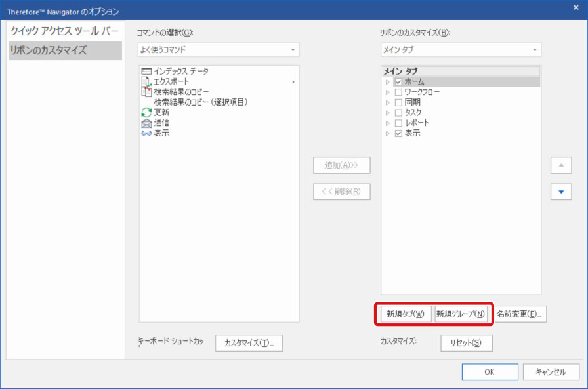Select 検索結果のコピー (選択項目) list entry

(x=200, y=102)
